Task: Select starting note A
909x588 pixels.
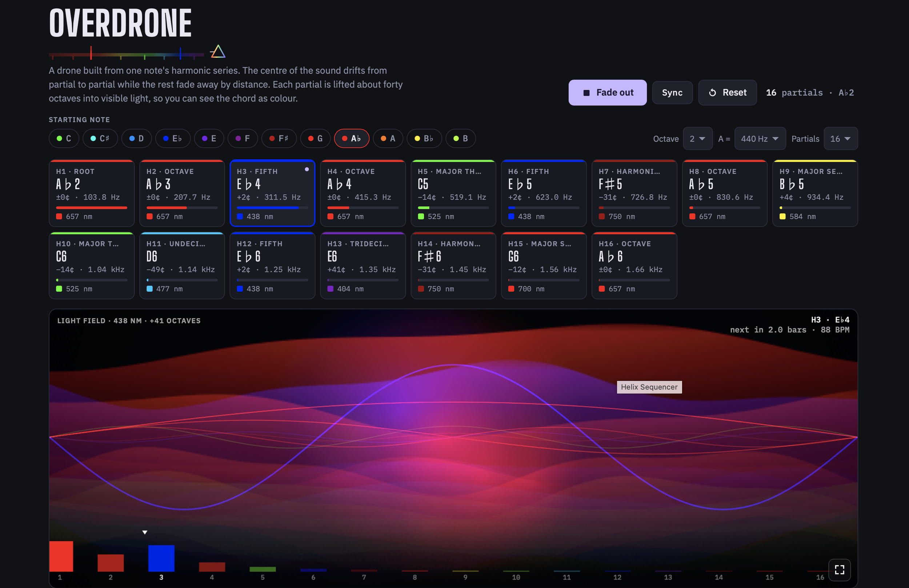Action: [388, 138]
